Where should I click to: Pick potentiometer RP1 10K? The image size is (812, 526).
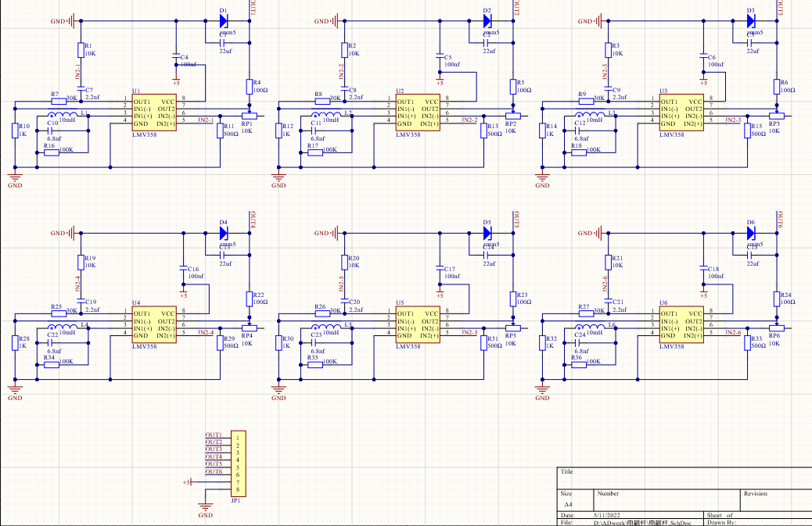pos(250,116)
